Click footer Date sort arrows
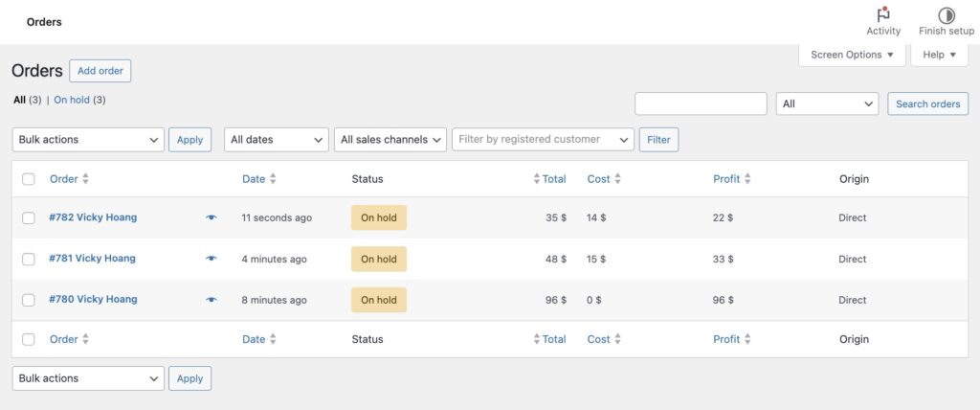The height and width of the screenshot is (410, 980). 273,339
